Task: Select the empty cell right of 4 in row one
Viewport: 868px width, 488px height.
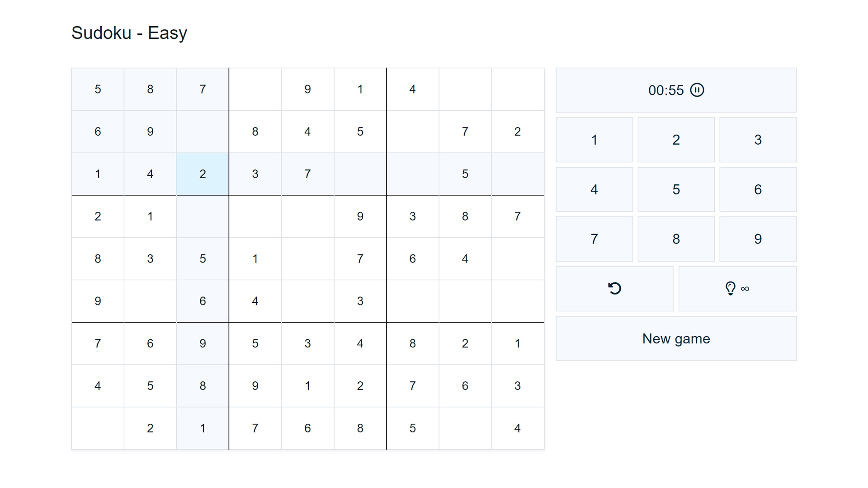Action: coord(465,89)
